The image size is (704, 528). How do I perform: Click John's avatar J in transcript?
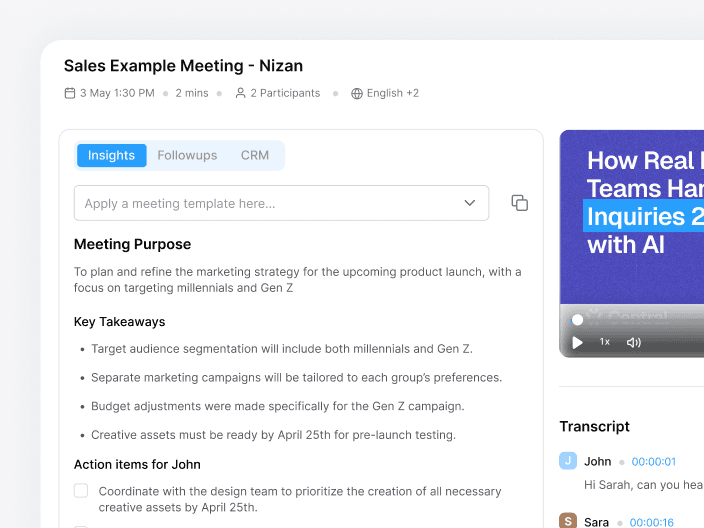tap(568, 461)
